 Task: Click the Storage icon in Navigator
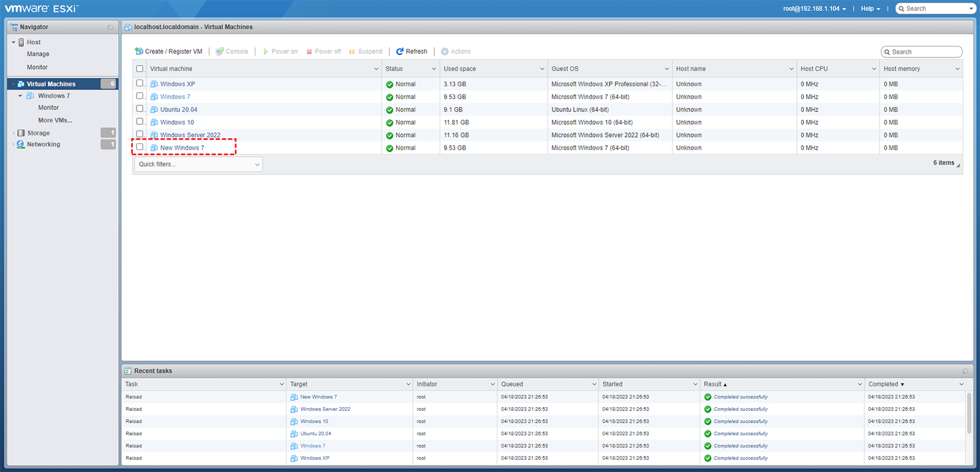coord(21,133)
